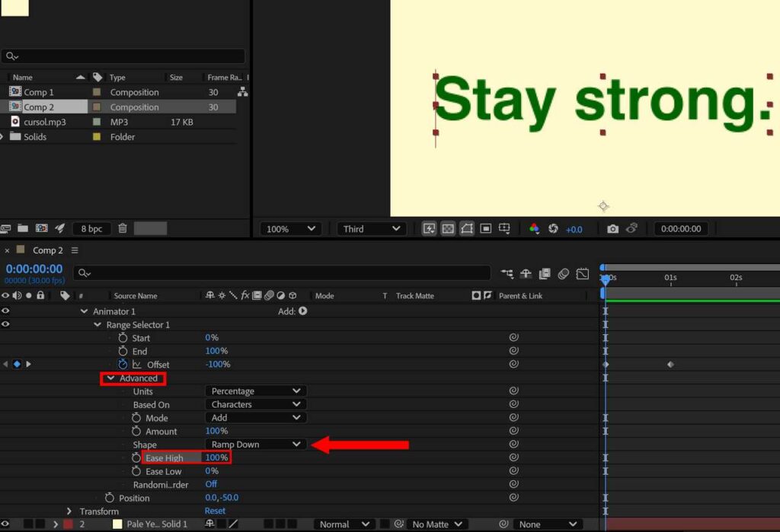Open the Based On Characters dropdown
Viewport: 780px width, 532px height.
point(256,404)
